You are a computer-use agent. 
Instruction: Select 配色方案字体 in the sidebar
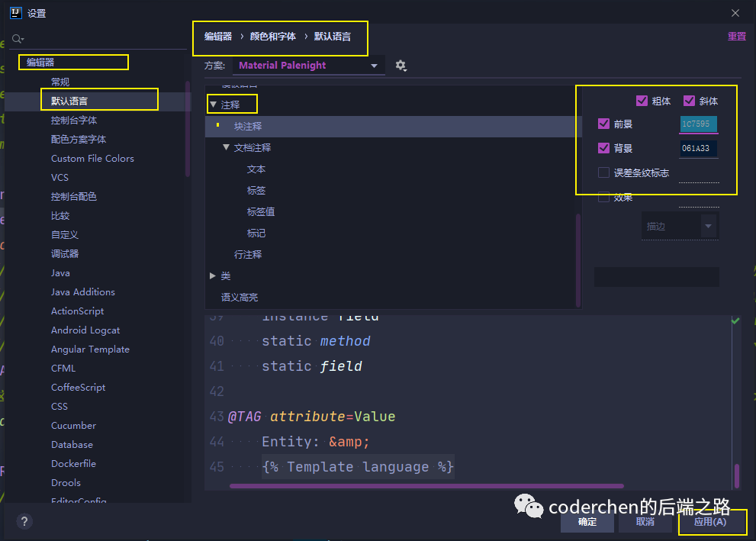(x=79, y=140)
